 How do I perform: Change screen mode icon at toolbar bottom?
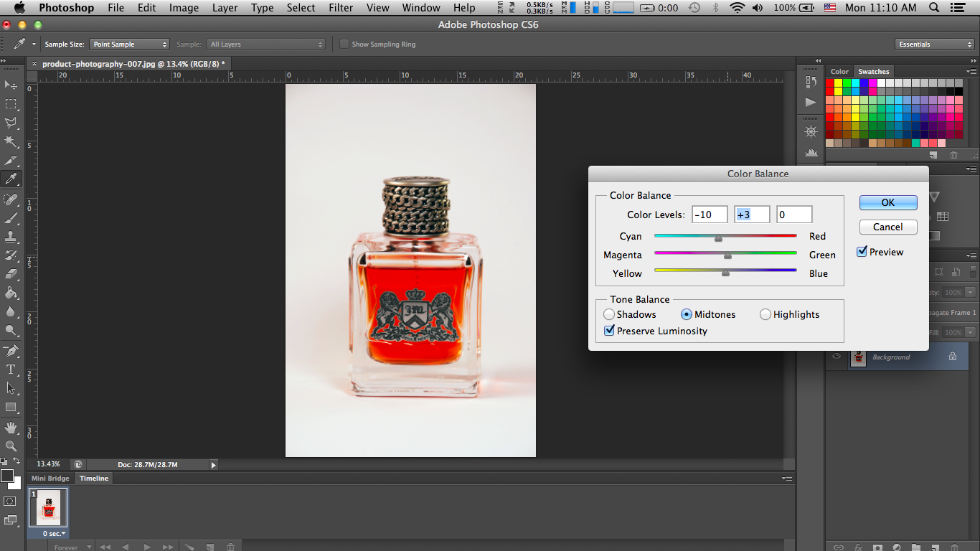10,519
